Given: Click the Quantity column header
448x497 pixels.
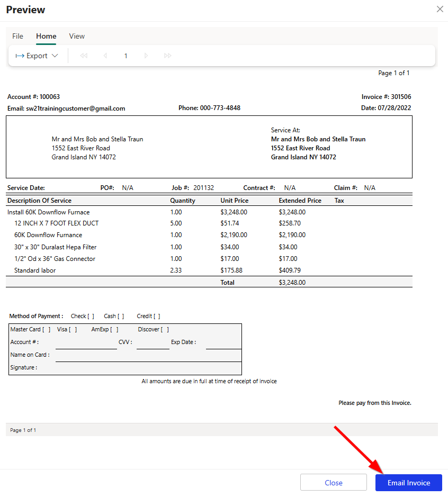Looking at the screenshot, I should click(183, 200).
